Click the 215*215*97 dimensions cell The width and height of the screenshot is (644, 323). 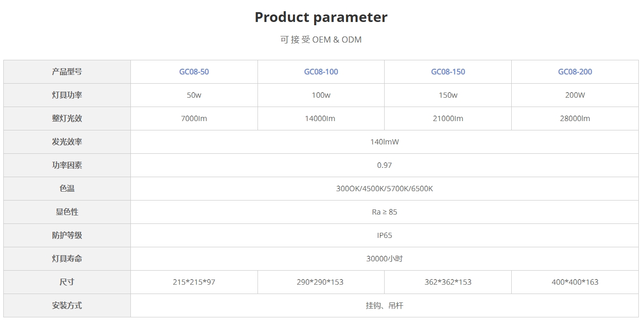(194, 282)
